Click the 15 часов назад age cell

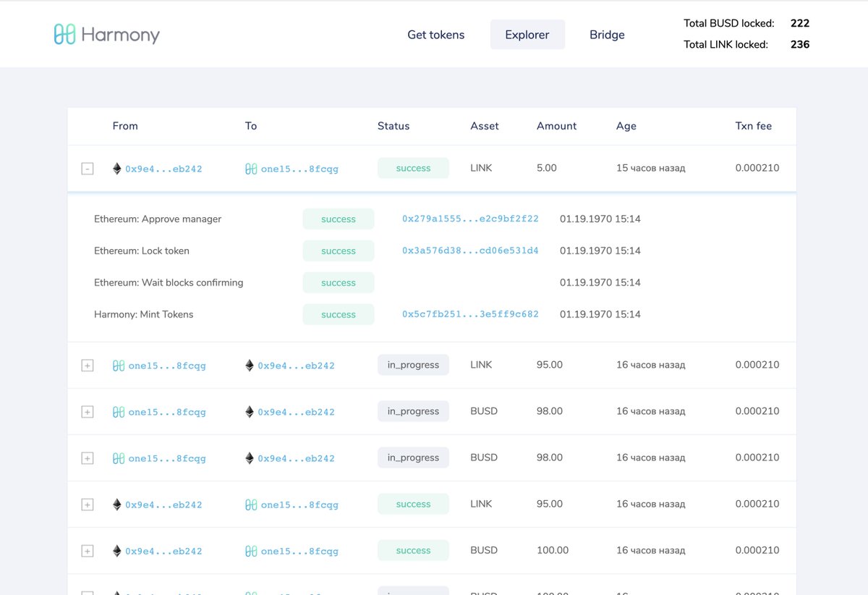[x=650, y=168]
